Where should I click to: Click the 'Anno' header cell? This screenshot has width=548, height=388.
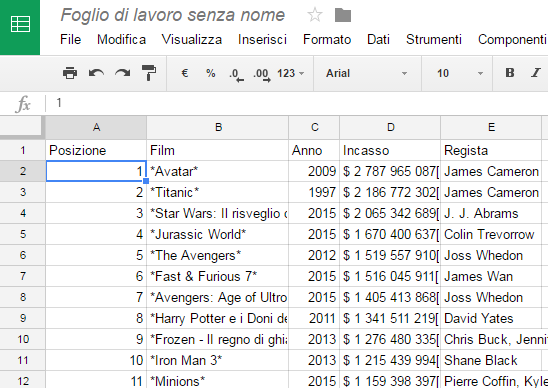314,150
